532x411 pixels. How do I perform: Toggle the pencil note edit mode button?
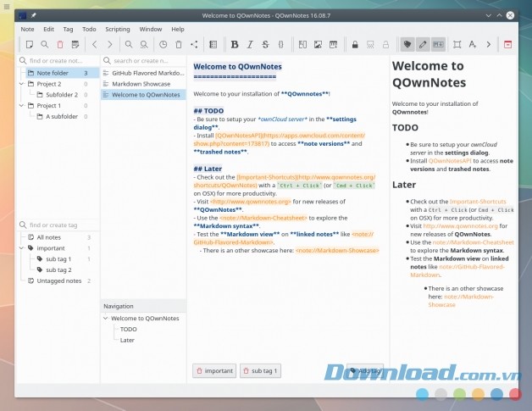pyautogui.click(x=423, y=44)
